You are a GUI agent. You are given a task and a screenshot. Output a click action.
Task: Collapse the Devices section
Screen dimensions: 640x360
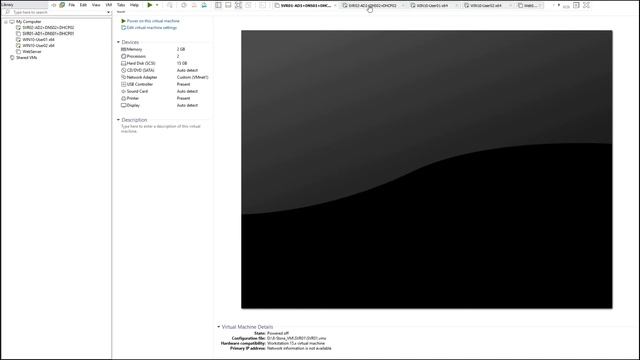tap(118, 42)
